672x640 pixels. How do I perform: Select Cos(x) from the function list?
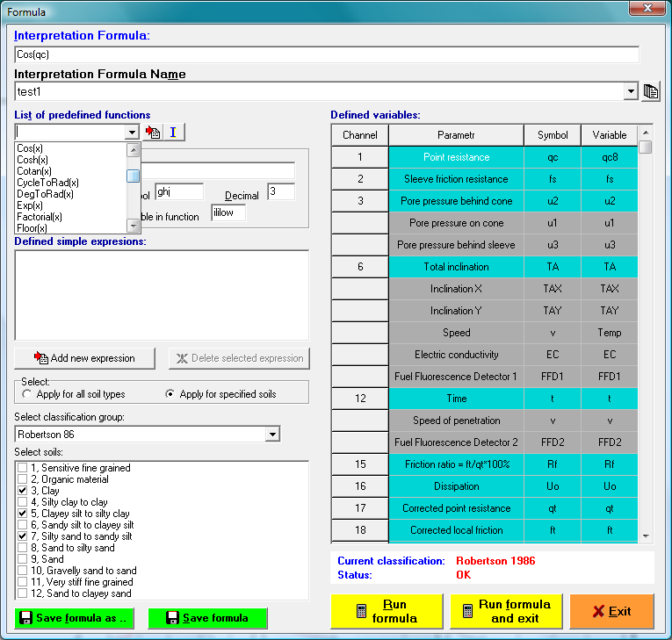click(x=30, y=148)
